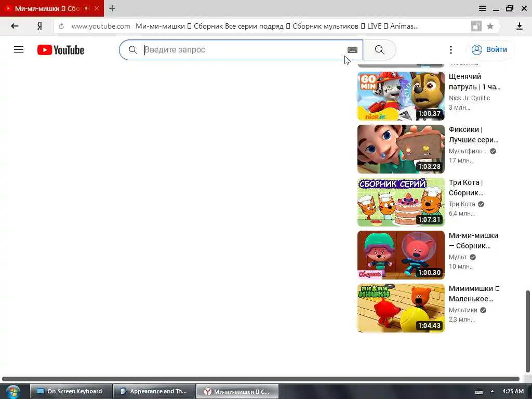The height and width of the screenshot is (399, 532).
Task: Click the Фиксики Лучшие серии title
Action: tap(474, 135)
